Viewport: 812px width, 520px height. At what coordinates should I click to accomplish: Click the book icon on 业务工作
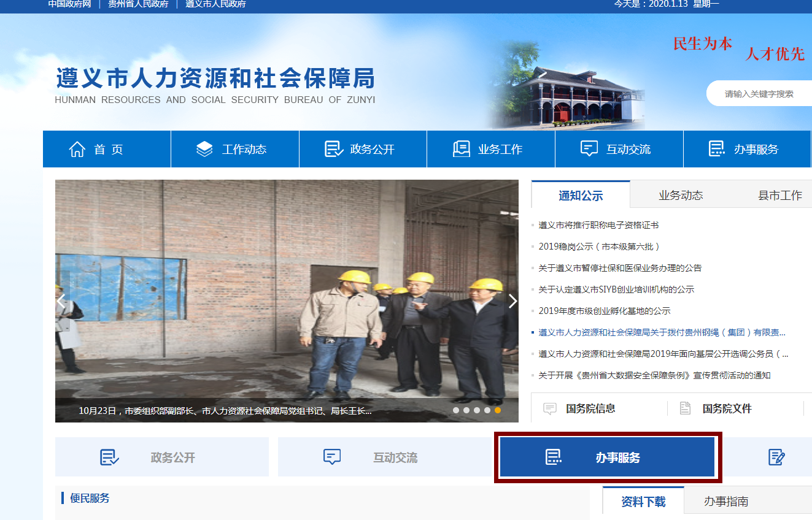(461, 148)
